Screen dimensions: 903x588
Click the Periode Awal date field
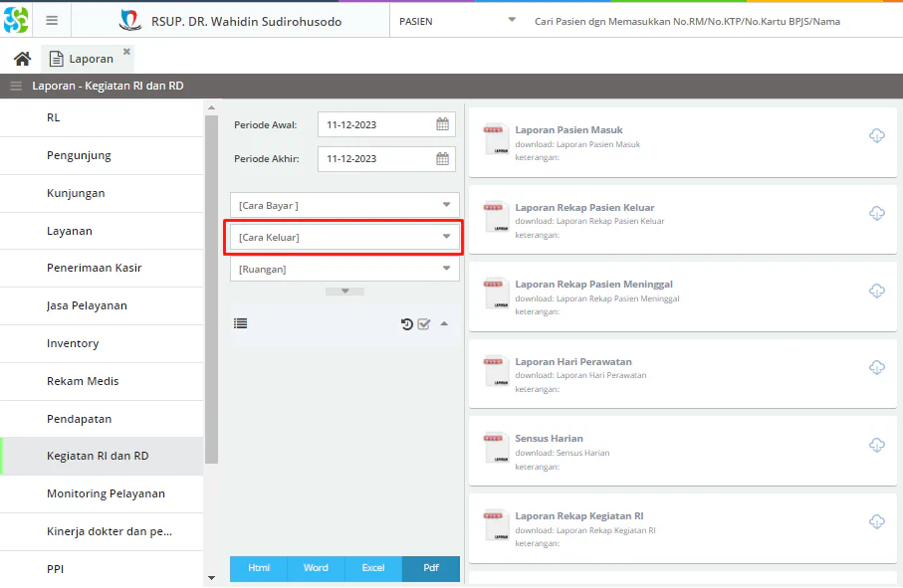click(x=386, y=124)
